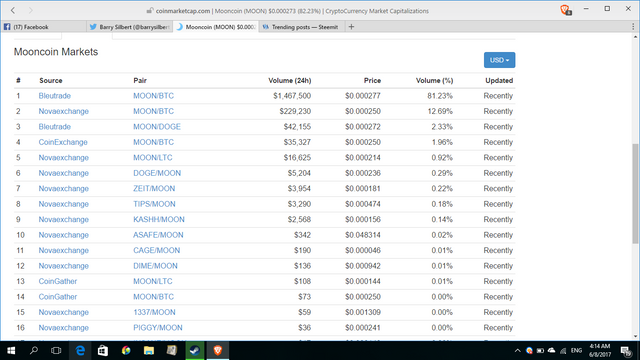Image resolution: width=640 pixels, height=360 pixels.
Task: Open the notification action center
Action: pyautogui.click(x=626, y=351)
